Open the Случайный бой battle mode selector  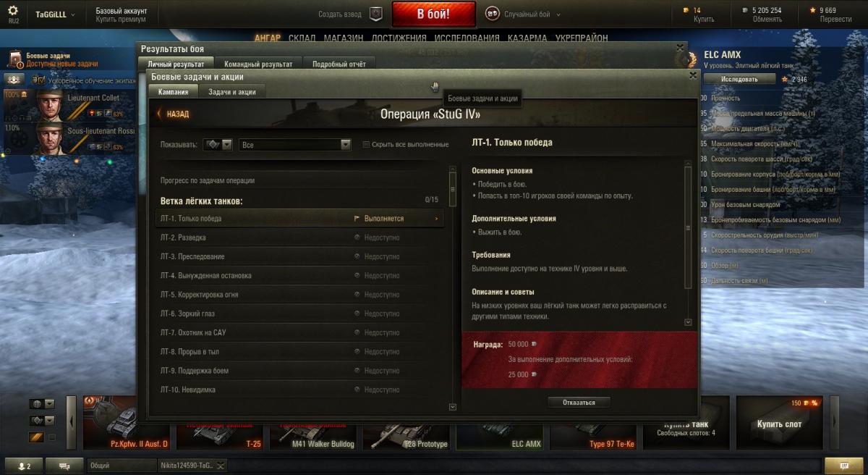pyautogui.click(x=523, y=14)
